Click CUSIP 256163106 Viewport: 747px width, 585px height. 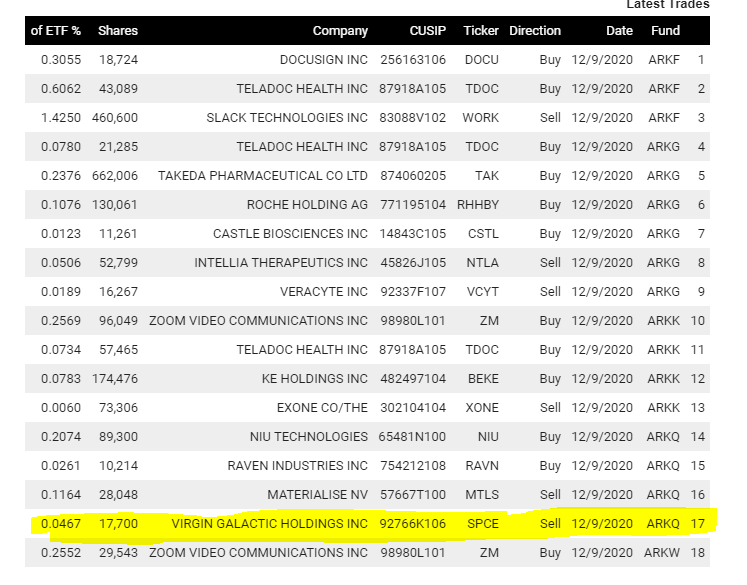413,60
